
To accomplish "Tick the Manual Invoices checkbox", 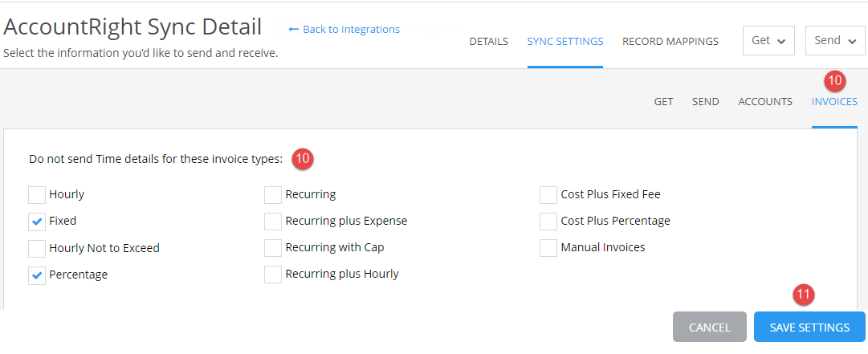I will click(548, 248).
